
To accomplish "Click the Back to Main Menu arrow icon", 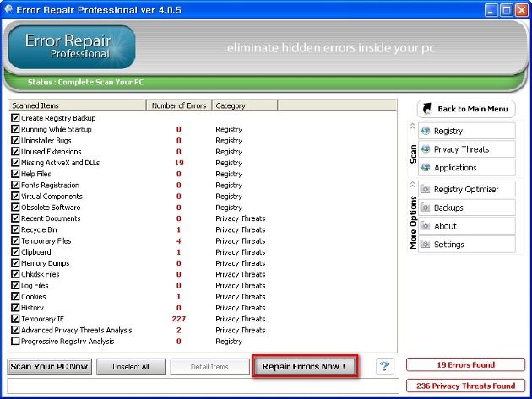I will [x=426, y=109].
